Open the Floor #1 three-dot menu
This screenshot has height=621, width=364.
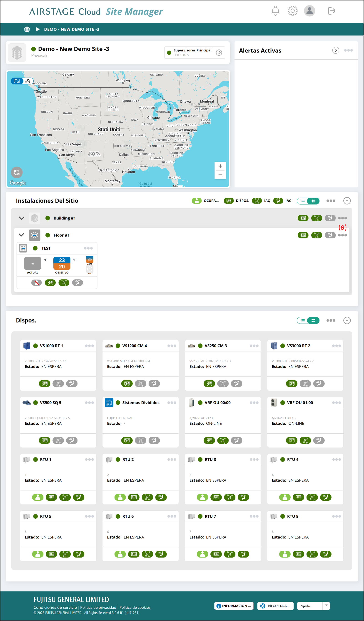342,235
